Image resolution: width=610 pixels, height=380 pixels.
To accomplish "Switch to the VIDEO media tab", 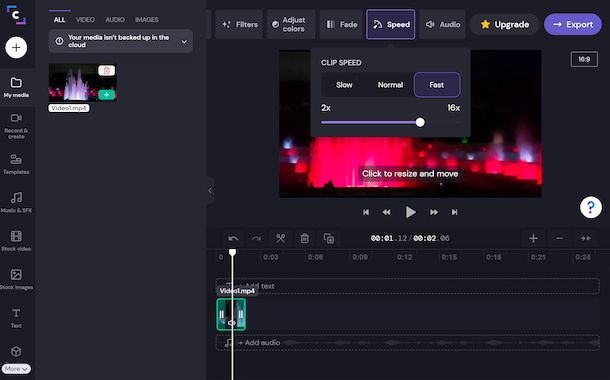I will tap(85, 19).
